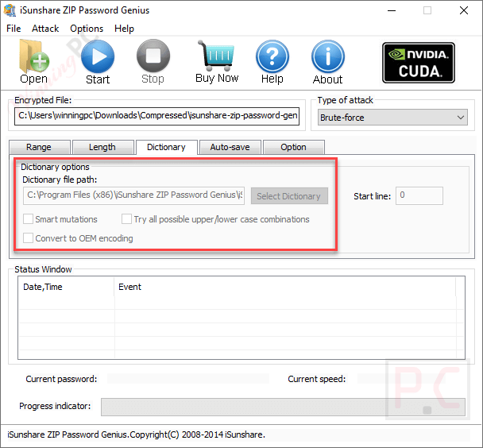The image size is (483, 448).
Task: Switch to the Auto-save tab
Action: click(230, 147)
